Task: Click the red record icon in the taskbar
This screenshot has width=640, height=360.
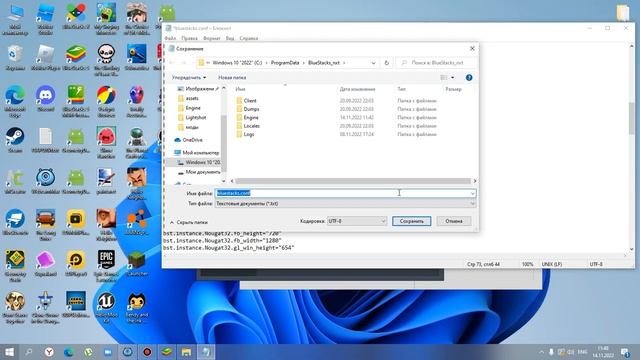Action: (147, 352)
